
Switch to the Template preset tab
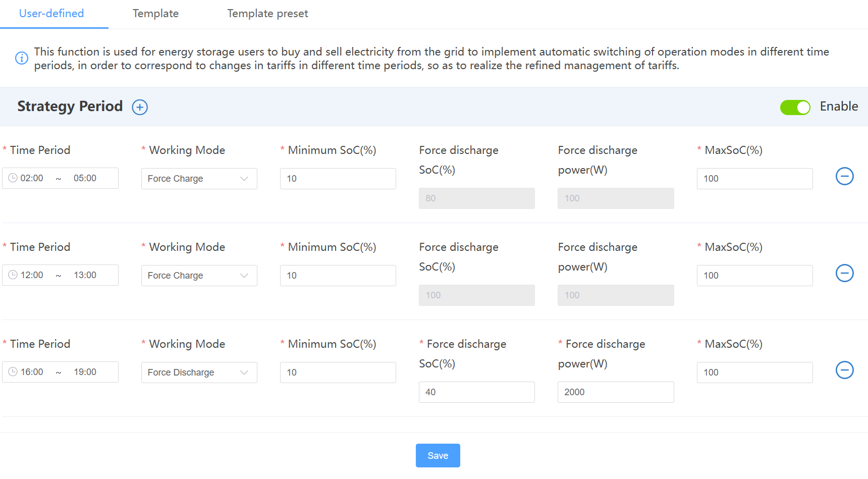click(267, 14)
